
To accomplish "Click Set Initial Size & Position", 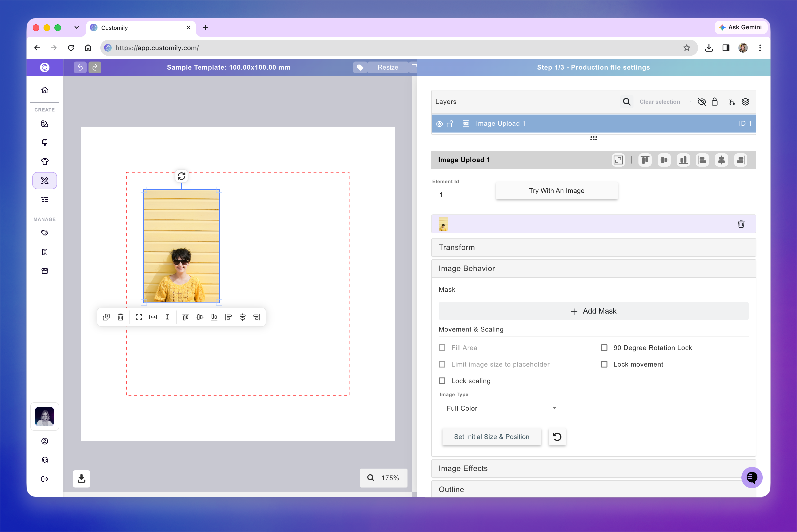I will 492,437.
